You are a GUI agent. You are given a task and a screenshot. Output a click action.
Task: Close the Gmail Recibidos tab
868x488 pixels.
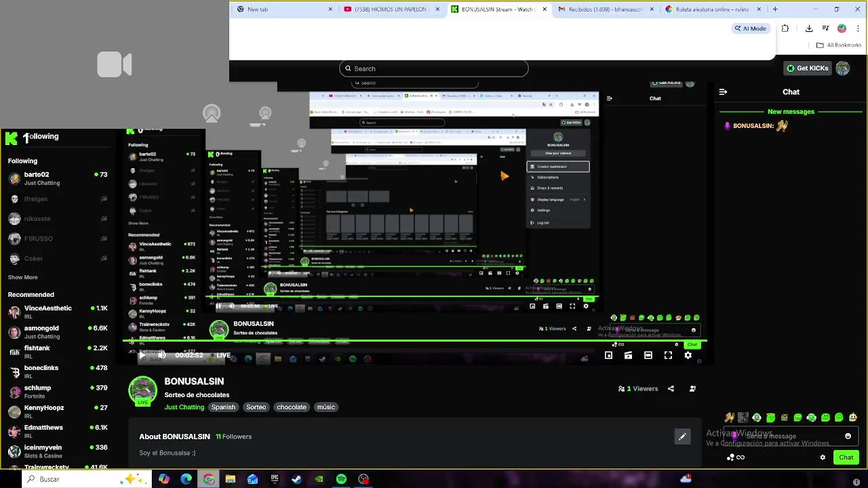point(652,9)
